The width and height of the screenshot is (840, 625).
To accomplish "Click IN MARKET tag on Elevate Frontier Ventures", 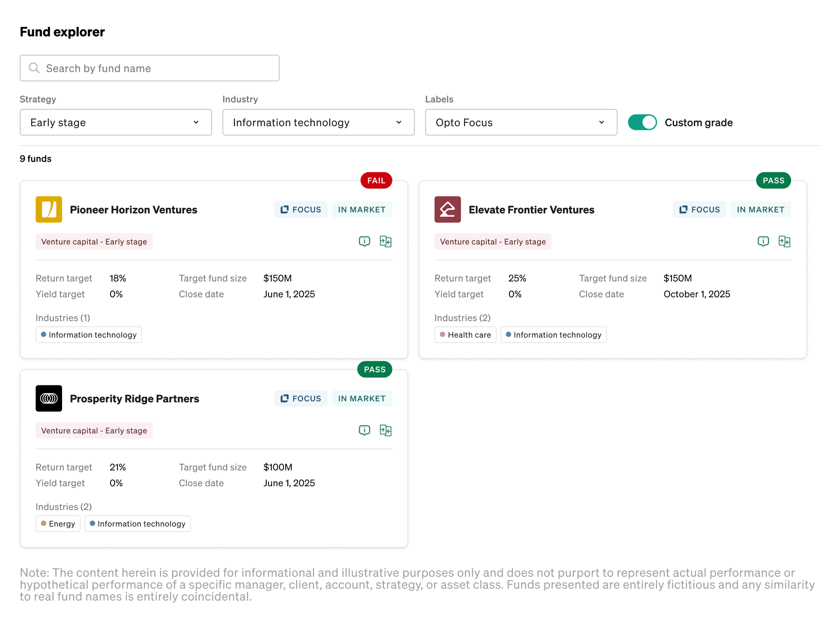I will (x=760, y=210).
